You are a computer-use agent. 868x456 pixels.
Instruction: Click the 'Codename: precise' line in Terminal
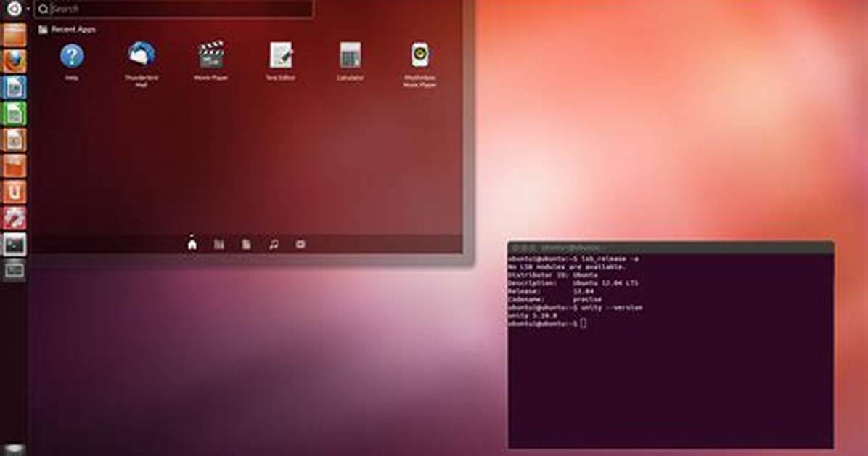point(554,299)
